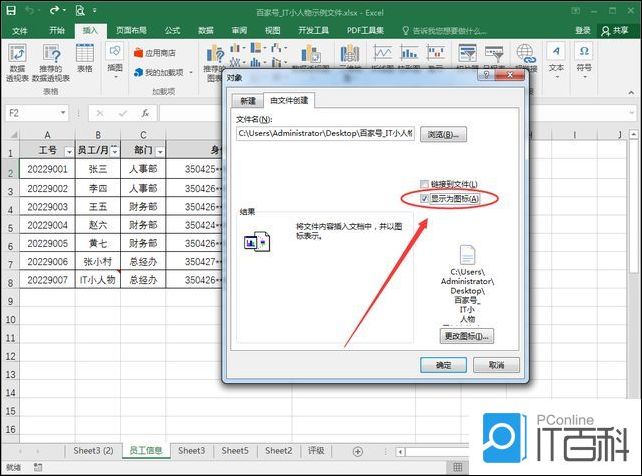Enable the Link to file (链接到文件) checkbox
Image resolution: width=642 pixels, height=476 pixels.
[x=424, y=184]
